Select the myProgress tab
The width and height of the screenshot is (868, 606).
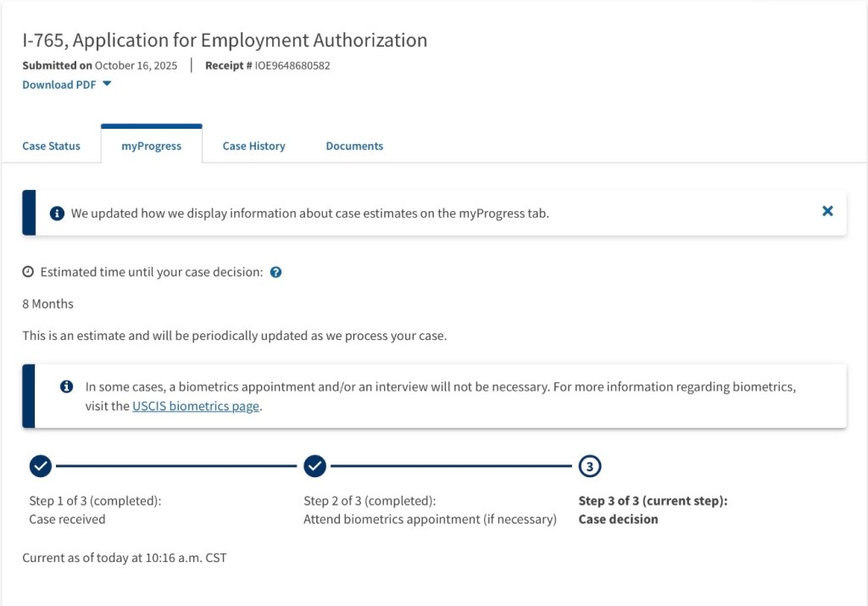[x=151, y=146]
